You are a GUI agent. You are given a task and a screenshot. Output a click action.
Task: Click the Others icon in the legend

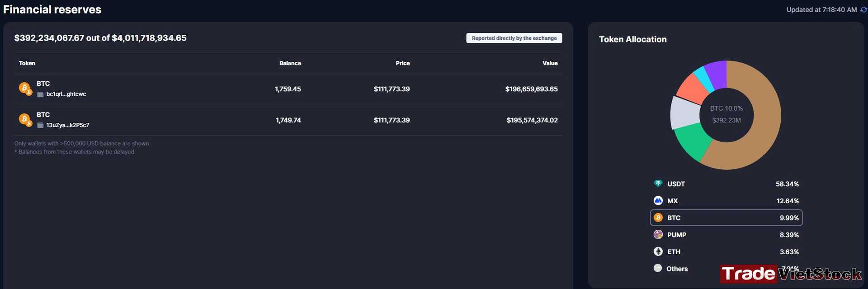[658, 268]
